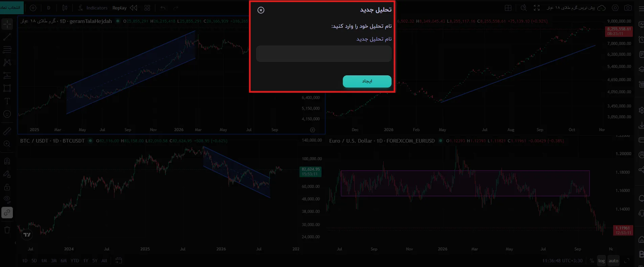The height and width of the screenshot is (267, 644).
Task: Select the crosshair cursor tool
Action: (x=7, y=24)
